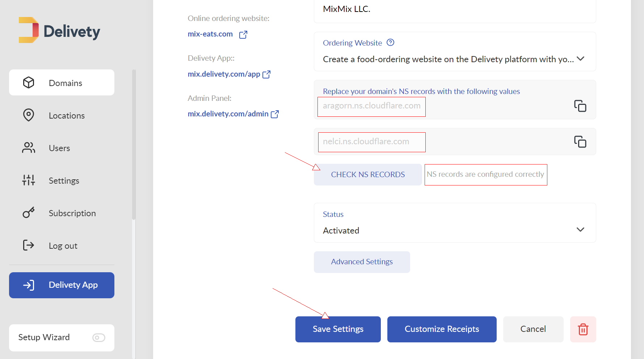The height and width of the screenshot is (359, 644).
Task: Click the Domains cube icon
Action: coord(29,83)
